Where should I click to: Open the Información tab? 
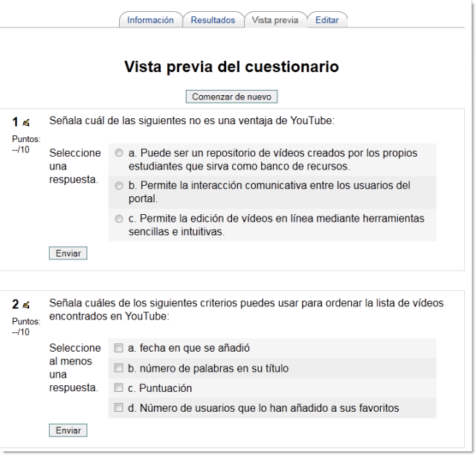point(150,20)
